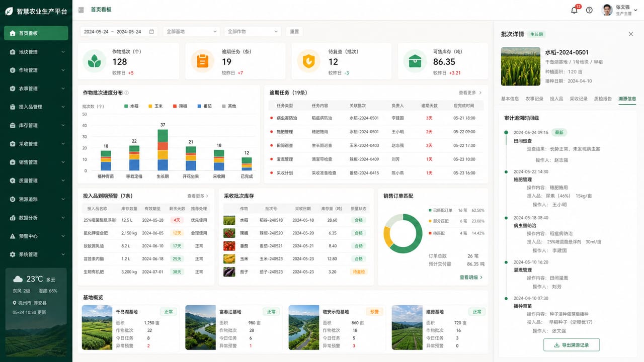
Task: Click the 质量管理 sidebar icon
Action: click(13, 180)
